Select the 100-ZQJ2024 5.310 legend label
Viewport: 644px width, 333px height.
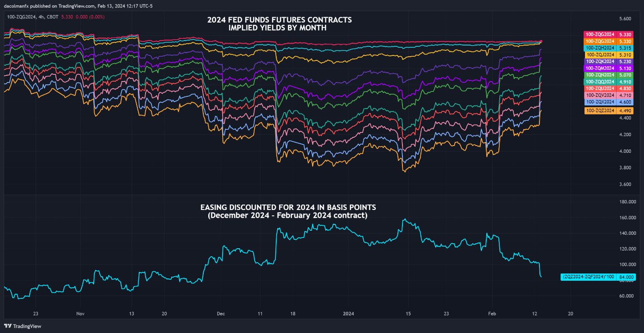coord(608,55)
